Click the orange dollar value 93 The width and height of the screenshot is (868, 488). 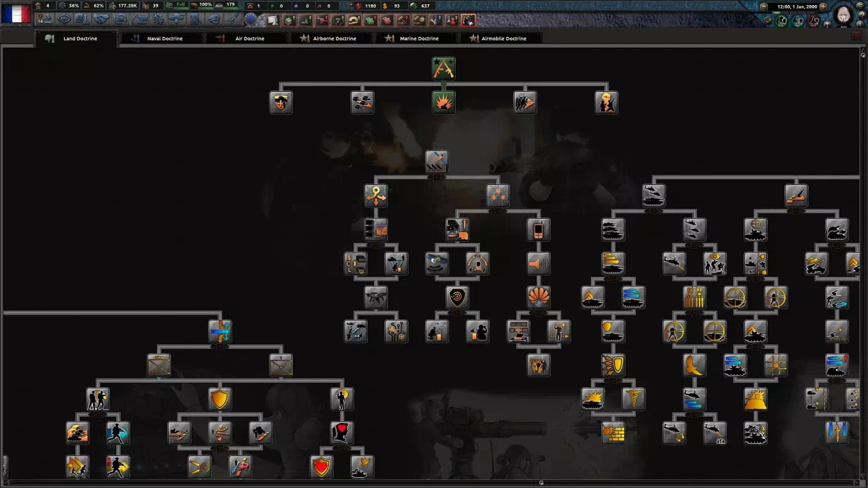point(397,6)
